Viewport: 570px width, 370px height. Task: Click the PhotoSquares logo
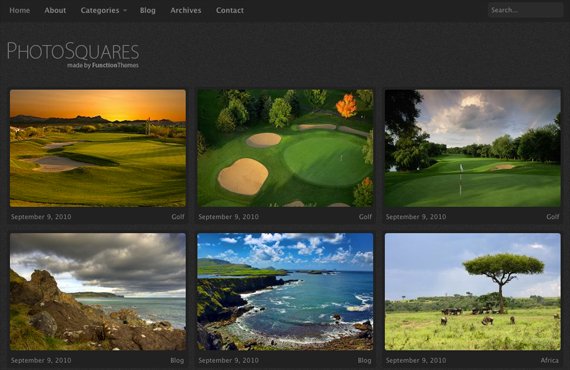click(x=73, y=55)
